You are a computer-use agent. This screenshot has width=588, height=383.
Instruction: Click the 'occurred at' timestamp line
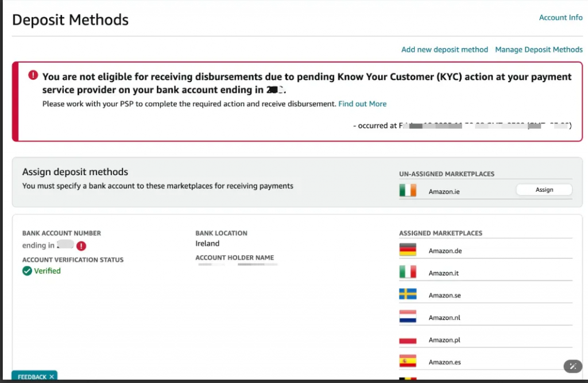coord(462,126)
